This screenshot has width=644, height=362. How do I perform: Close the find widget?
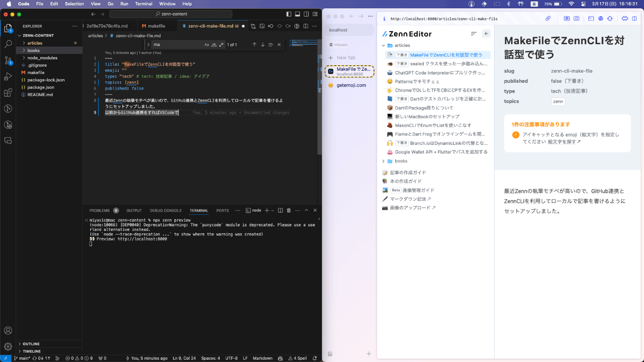pyautogui.click(x=279, y=45)
